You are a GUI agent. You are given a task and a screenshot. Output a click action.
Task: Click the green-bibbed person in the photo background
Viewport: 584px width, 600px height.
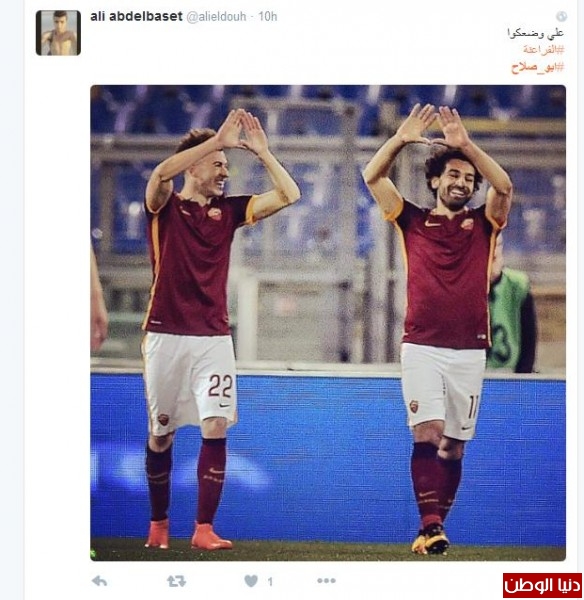click(512, 320)
